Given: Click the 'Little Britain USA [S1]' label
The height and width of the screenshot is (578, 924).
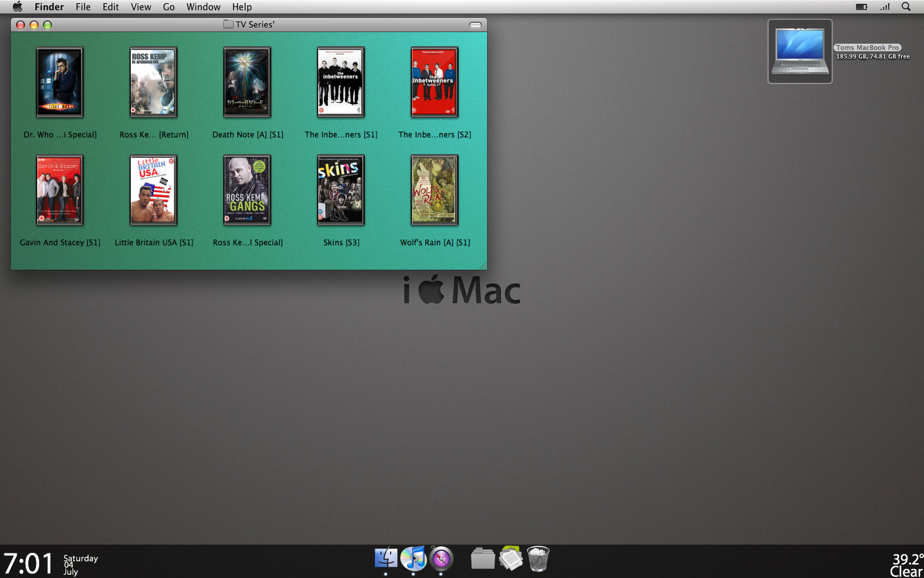Looking at the screenshot, I should click(154, 243).
